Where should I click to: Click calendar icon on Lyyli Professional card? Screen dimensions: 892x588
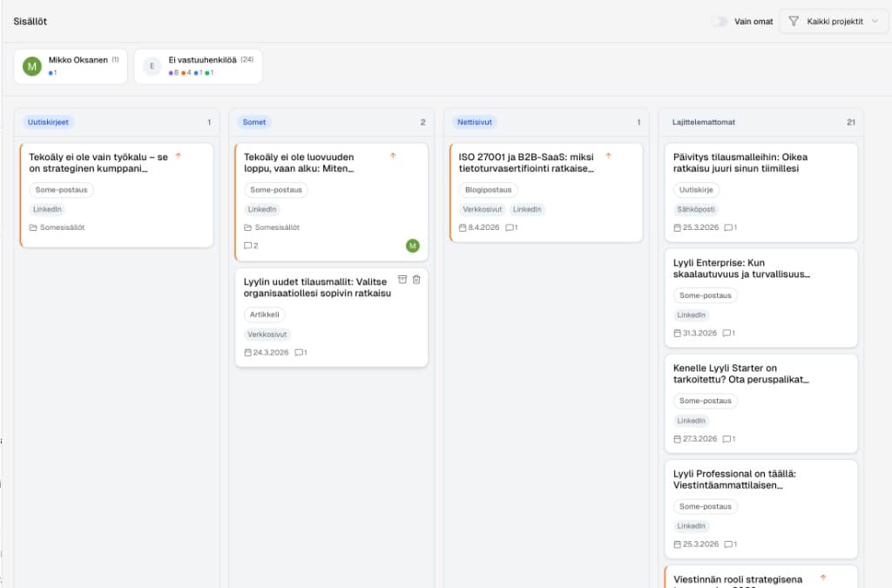tap(677, 544)
